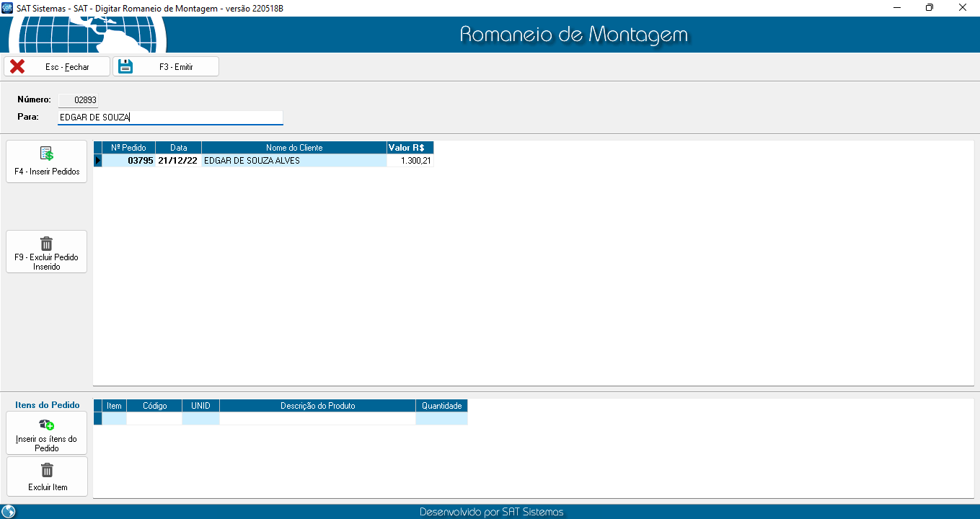Click the floppy disk Emitir icon
980x519 pixels.
pyautogui.click(x=125, y=66)
